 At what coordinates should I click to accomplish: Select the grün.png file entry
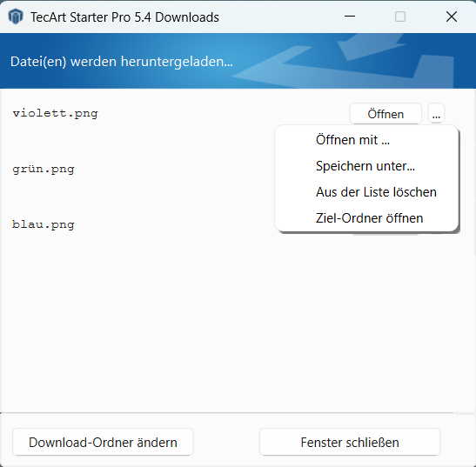(x=44, y=169)
